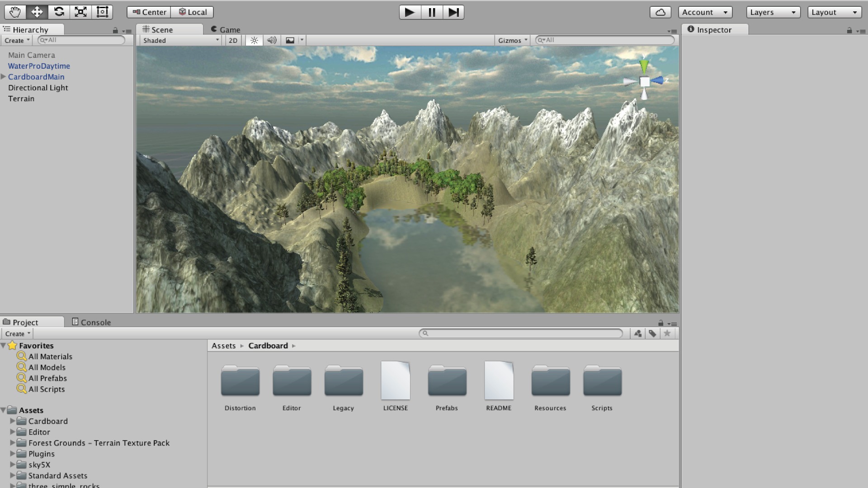Select Main Camera in Hierarchy
The height and width of the screenshot is (488, 868).
point(32,55)
